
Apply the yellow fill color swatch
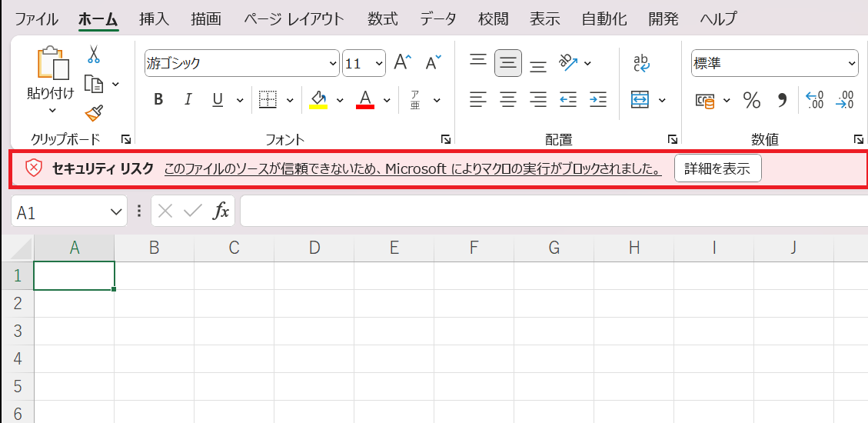pyautogui.click(x=318, y=100)
